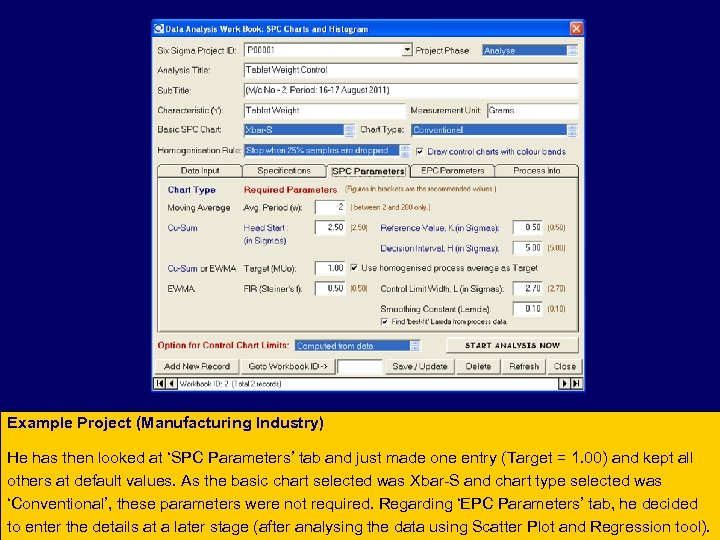Select the SPC Parameters tab
Image resolution: width=720 pixels, height=540 pixels.
click(368, 171)
